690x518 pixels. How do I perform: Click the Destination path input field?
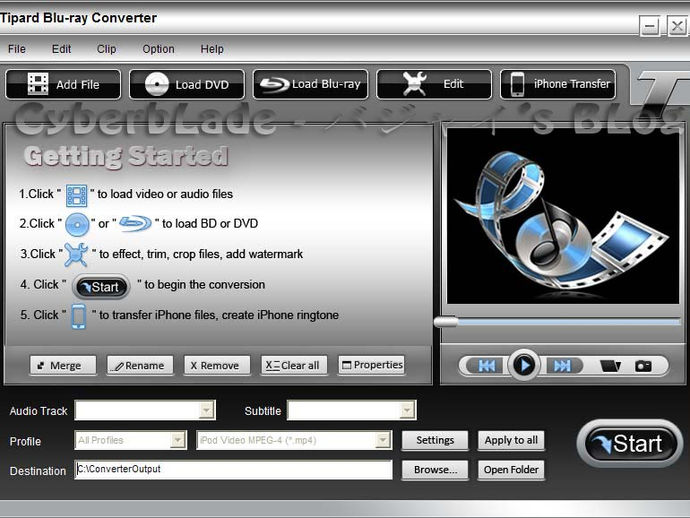coord(233,470)
